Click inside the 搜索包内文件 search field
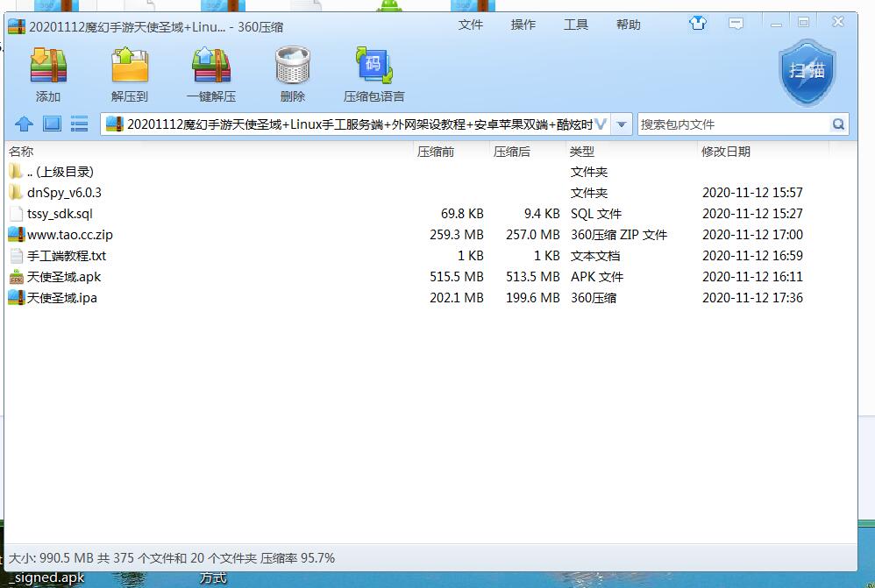875x588 pixels. click(x=736, y=124)
